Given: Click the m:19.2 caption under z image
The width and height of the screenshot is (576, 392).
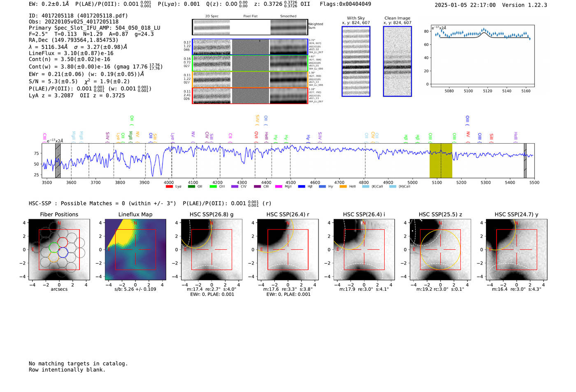Looking at the screenshot, I should [440, 289].
